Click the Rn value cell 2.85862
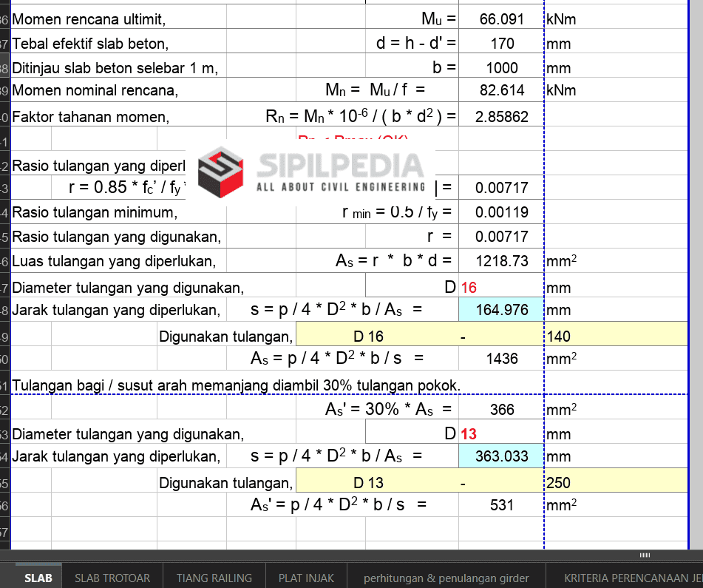Image resolution: width=703 pixels, height=588 pixels. 501,117
